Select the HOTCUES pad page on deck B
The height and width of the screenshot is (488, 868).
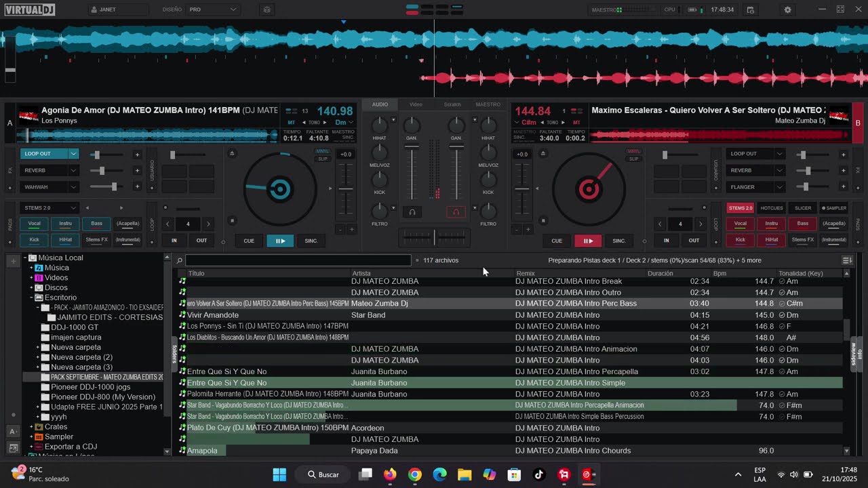[x=772, y=208]
